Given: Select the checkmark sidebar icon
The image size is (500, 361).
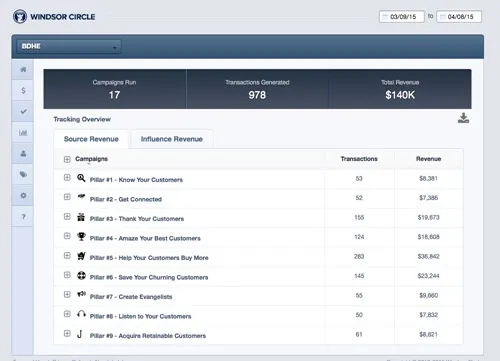Looking at the screenshot, I should [23, 111].
